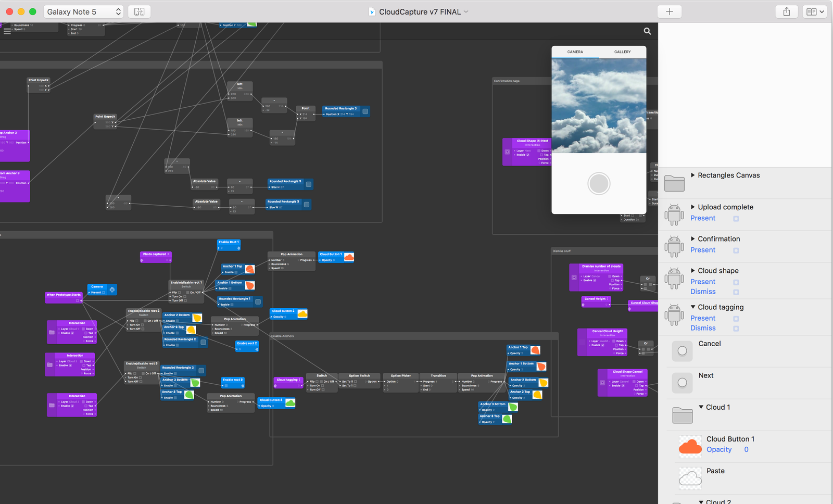Toggle the Present checkbox under Cloud tagging
The height and width of the screenshot is (504, 833).
[x=736, y=319]
